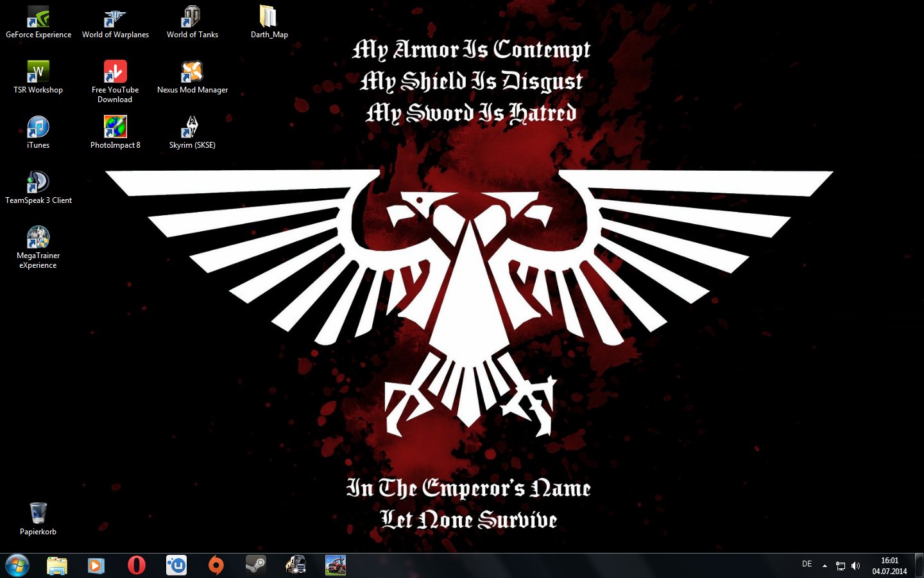The height and width of the screenshot is (578, 924).
Task: Open the volume speaker control
Action: point(855,566)
